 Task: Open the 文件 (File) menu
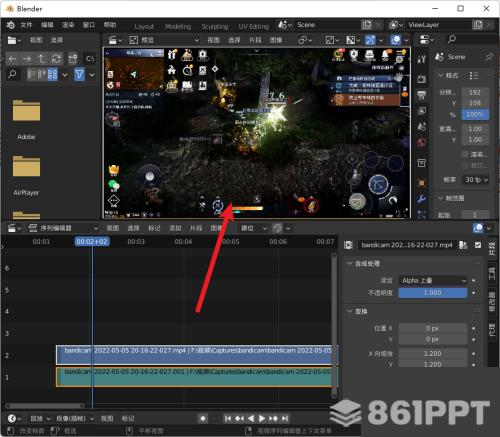coord(26,25)
